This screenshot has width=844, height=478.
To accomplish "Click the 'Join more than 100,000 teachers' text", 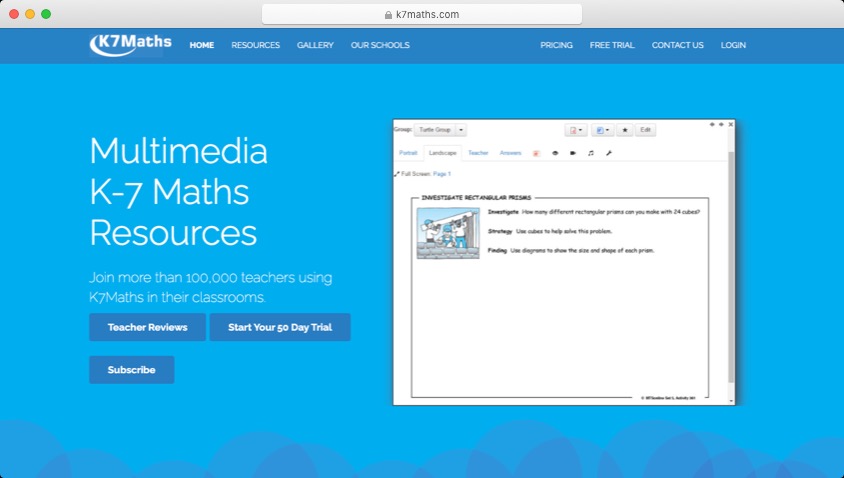I will click(210, 287).
